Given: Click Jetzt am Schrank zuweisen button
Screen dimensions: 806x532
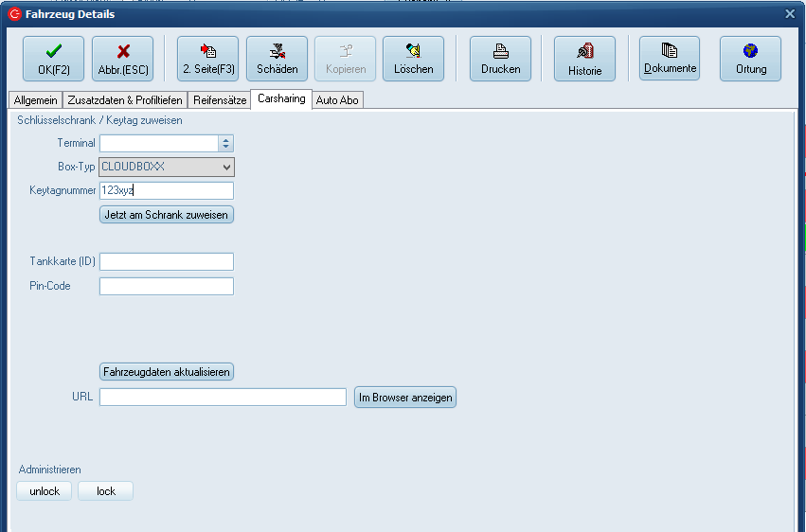Looking at the screenshot, I should [166, 215].
